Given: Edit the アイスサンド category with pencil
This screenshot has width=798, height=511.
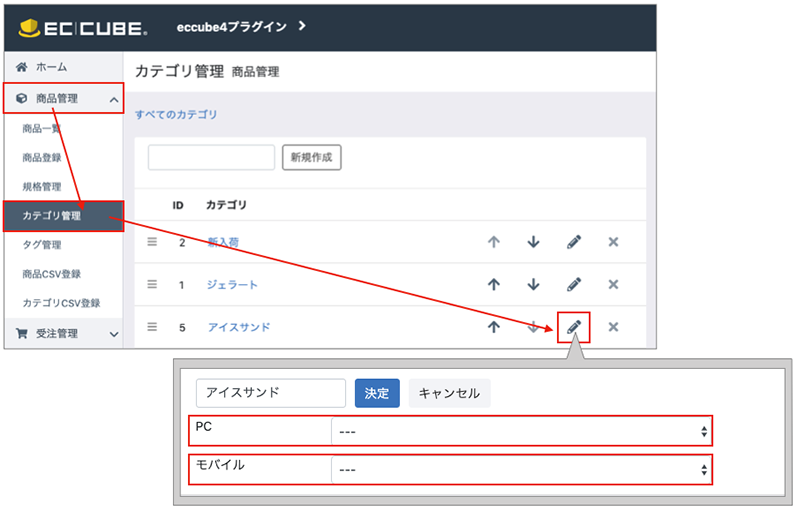Looking at the screenshot, I should pos(574,327).
